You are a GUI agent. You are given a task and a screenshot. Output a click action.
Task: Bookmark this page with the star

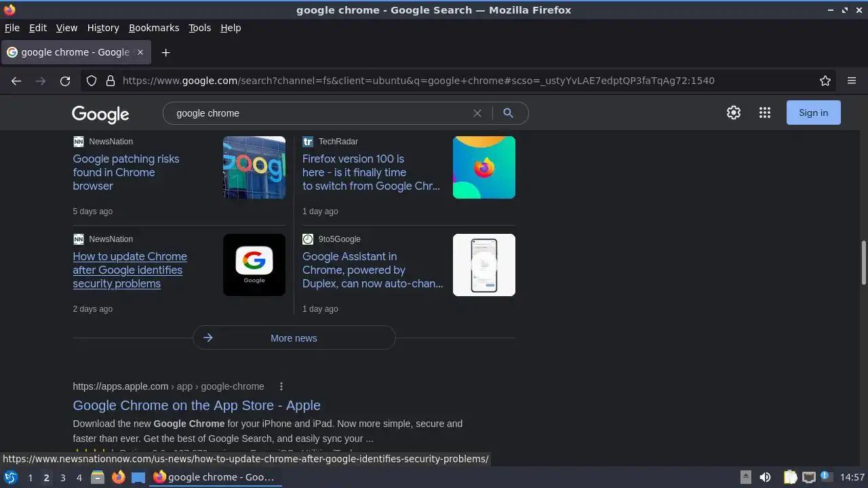pos(825,81)
